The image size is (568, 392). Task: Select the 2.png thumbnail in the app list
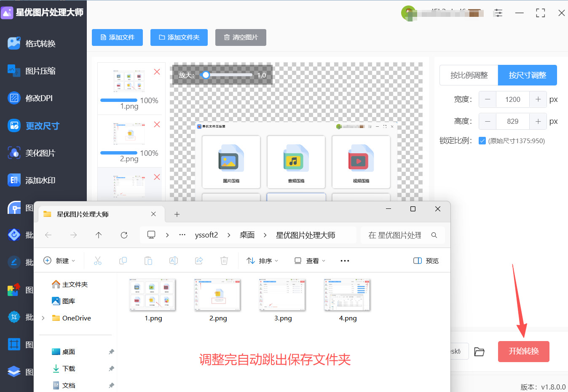(x=129, y=133)
